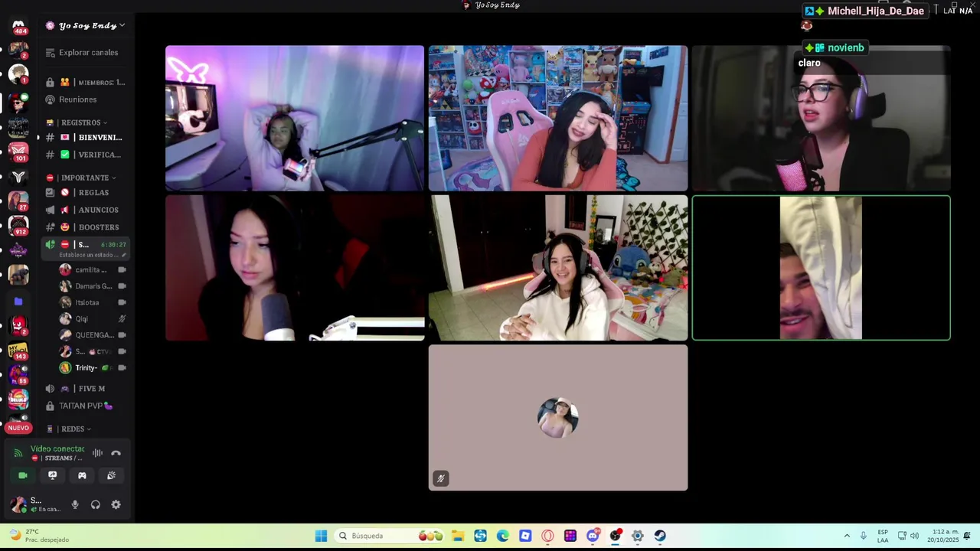Open the Yo Soy Endy server menu
The height and width of the screenshot is (551, 980).
(x=85, y=25)
